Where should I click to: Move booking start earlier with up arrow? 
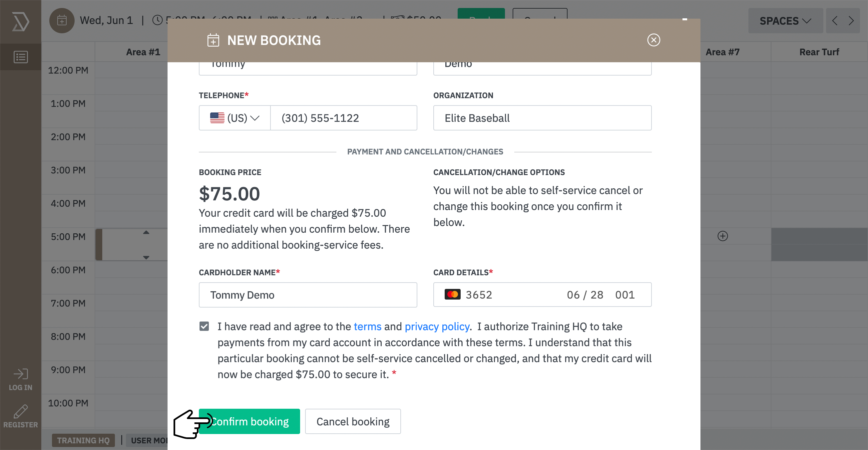tap(146, 232)
